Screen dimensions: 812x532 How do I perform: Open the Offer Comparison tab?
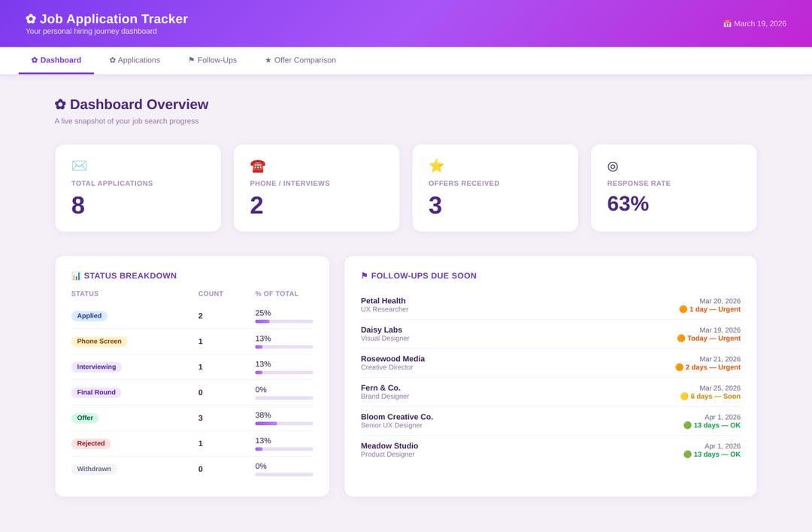300,60
